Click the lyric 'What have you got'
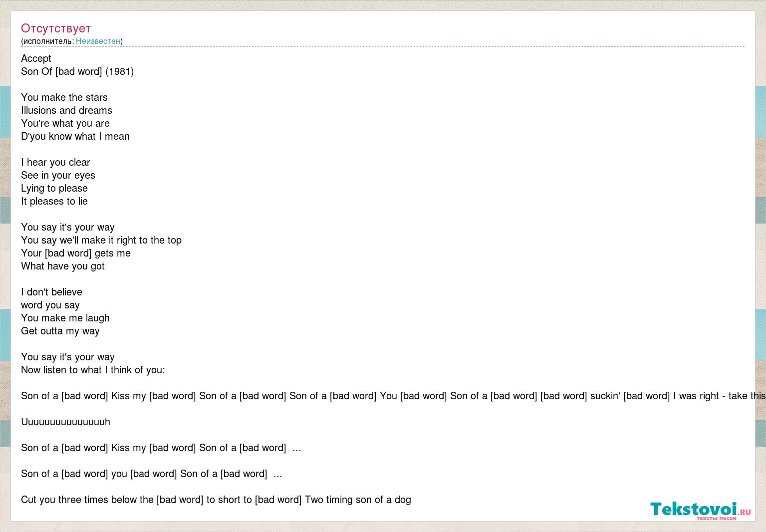Viewport: 766px width, 532px height. [63, 266]
